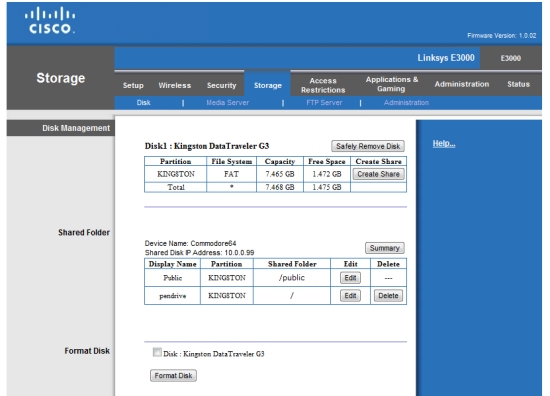Delete the pendrive shared folder
The width and height of the screenshot is (550, 396).
(x=388, y=296)
